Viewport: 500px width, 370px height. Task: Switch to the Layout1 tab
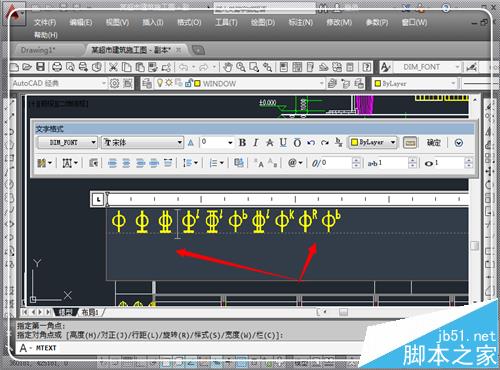click(90, 312)
